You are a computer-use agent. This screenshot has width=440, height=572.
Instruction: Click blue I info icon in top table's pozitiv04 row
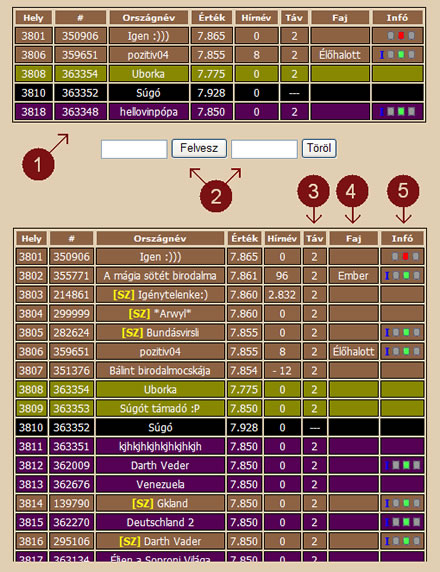click(x=382, y=55)
